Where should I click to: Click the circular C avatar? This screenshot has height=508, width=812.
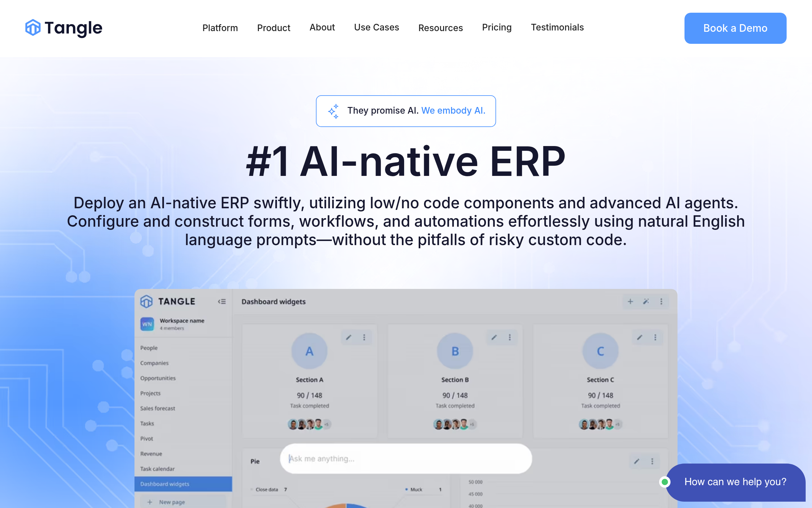(601, 351)
